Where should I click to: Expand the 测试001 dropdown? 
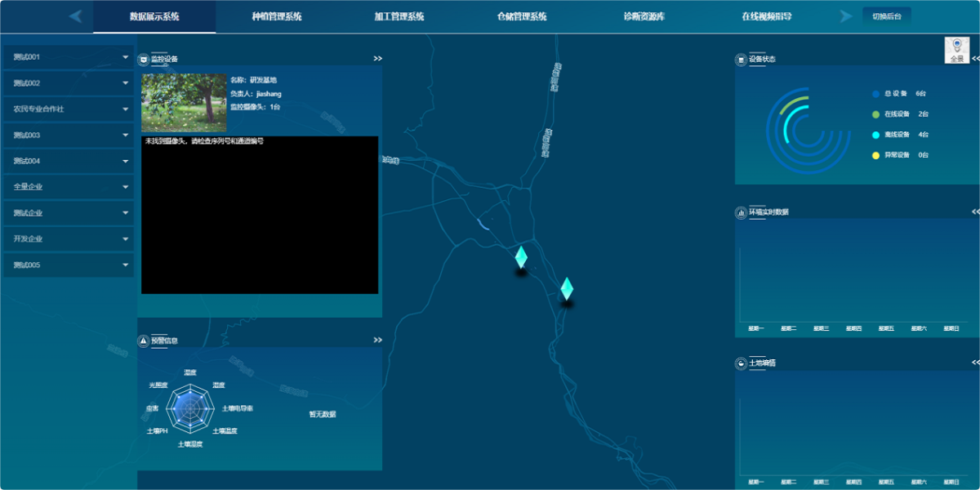coord(69,57)
